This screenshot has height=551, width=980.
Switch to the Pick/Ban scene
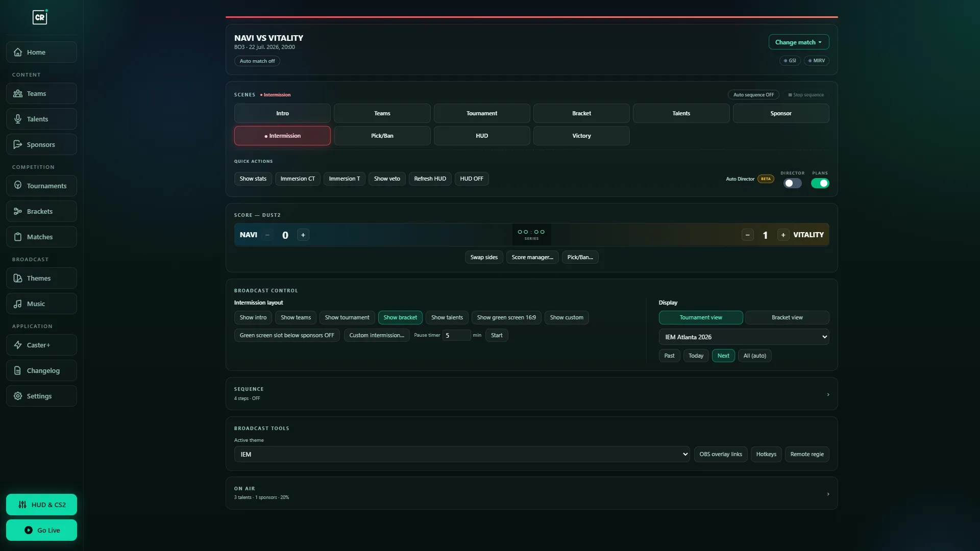click(382, 136)
